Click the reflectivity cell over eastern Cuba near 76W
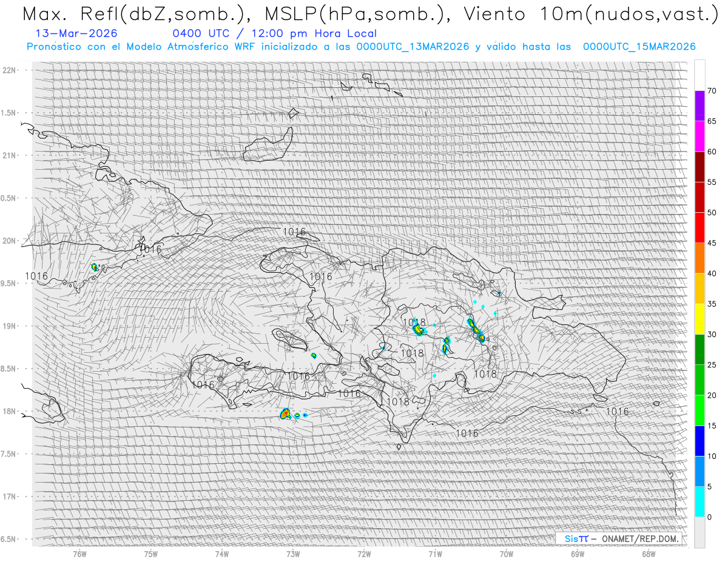728x562 pixels. (94, 267)
